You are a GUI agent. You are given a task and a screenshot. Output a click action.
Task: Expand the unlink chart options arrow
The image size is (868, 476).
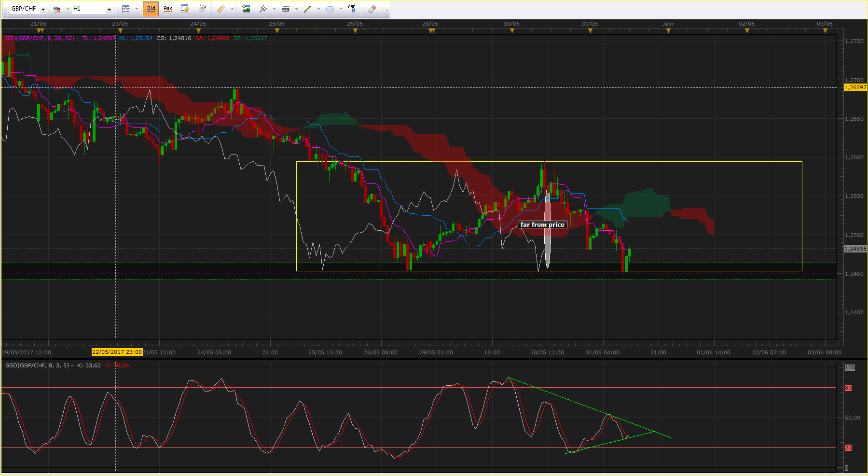click(x=67, y=9)
